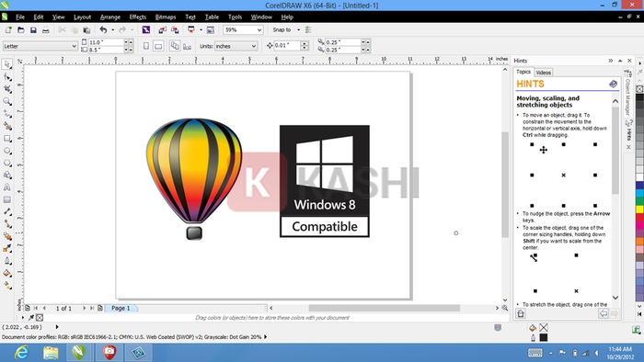Select the Zoom tool in toolbox
The image size is (644, 362).
coord(7,101)
